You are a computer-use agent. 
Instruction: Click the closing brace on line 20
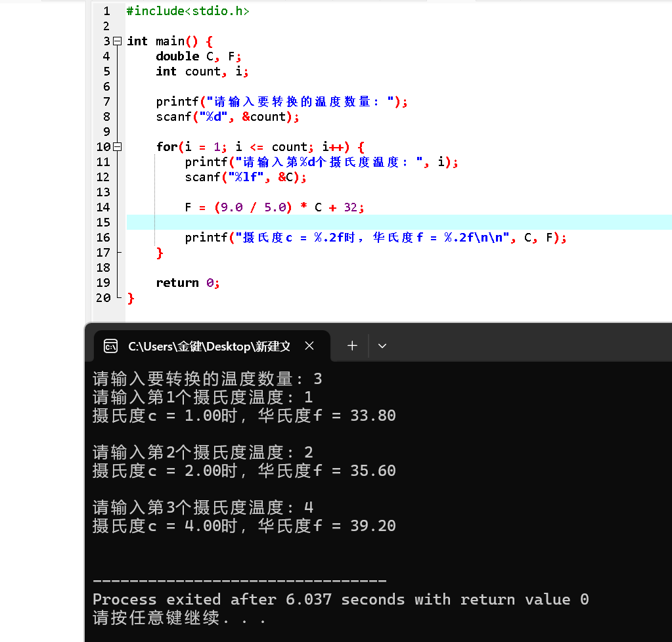pos(131,298)
